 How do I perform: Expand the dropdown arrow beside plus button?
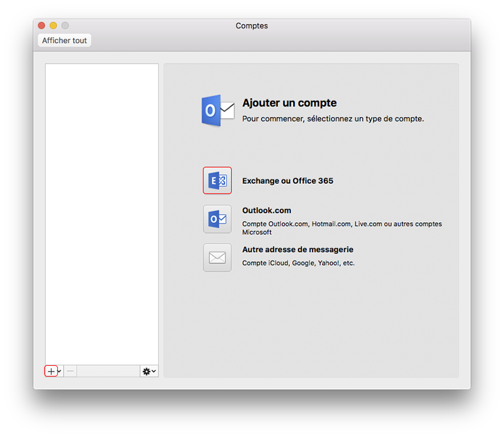click(60, 372)
